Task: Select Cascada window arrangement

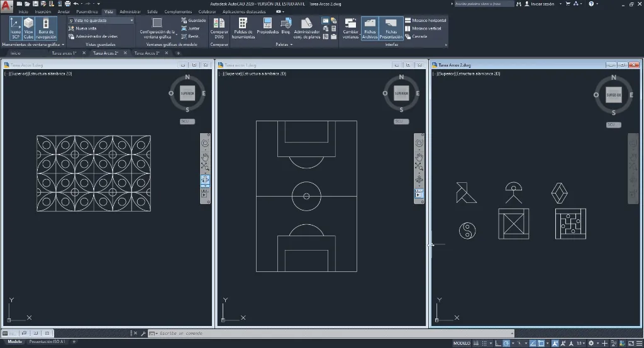Action: tap(416, 36)
